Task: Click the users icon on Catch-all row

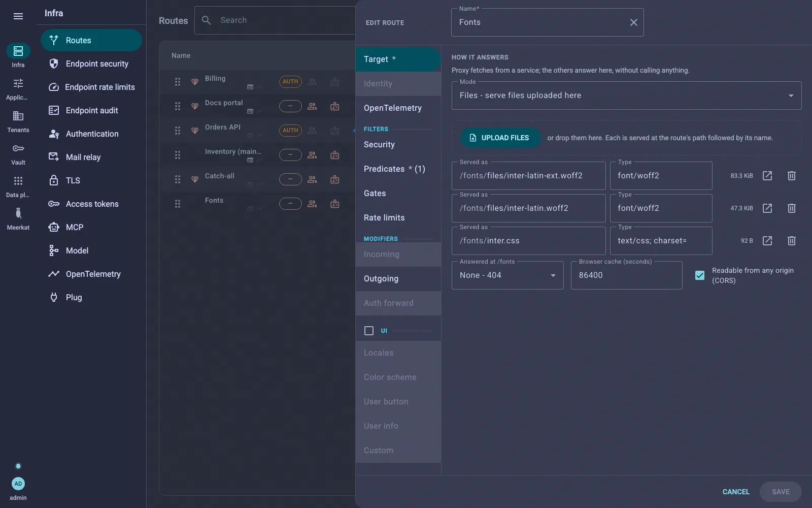Action: coord(312,179)
